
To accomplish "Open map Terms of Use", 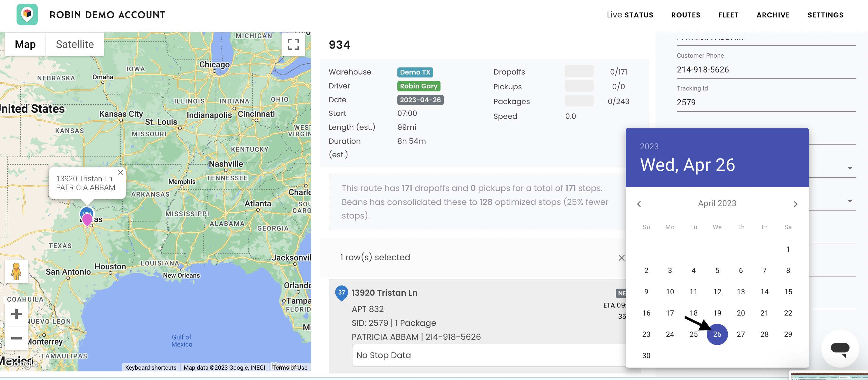I will [290, 367].
